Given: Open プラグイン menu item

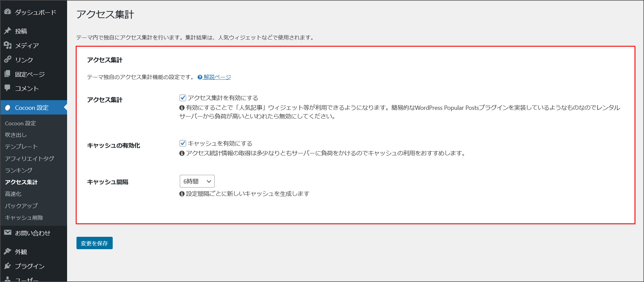Looking at the screenshot, I should coord(34,266).
